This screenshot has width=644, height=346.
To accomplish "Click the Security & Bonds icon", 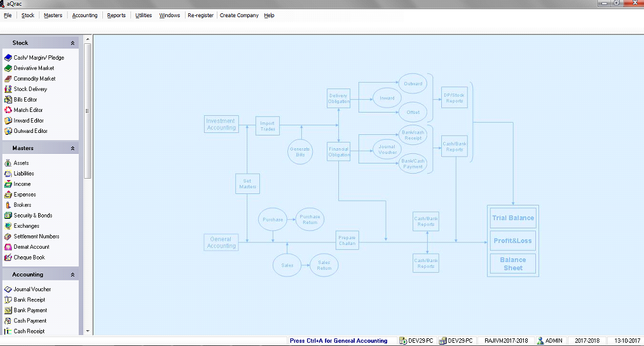I will click(x=8, y=216).
